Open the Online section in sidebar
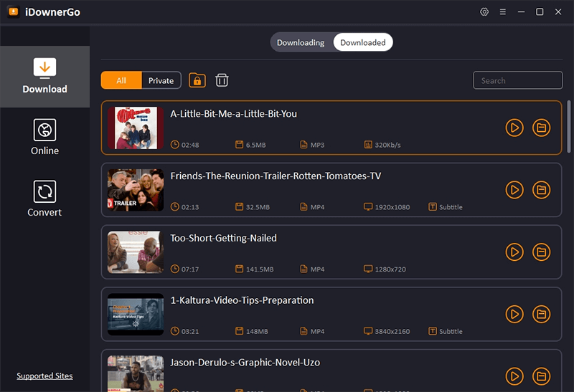This screenshot has height=392, width=574. [x=44, y=138]
